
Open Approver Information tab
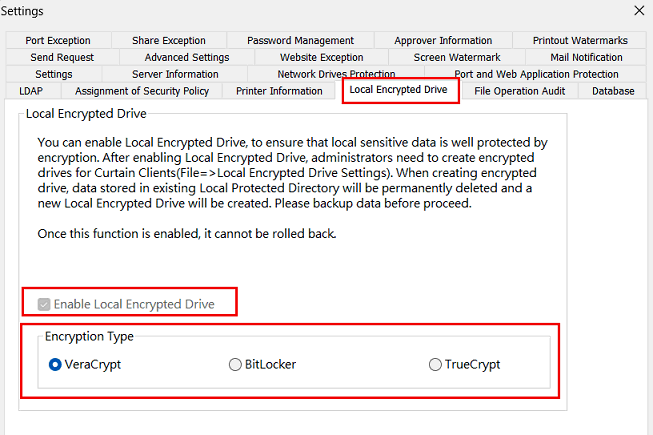click(x=443, y=41)
